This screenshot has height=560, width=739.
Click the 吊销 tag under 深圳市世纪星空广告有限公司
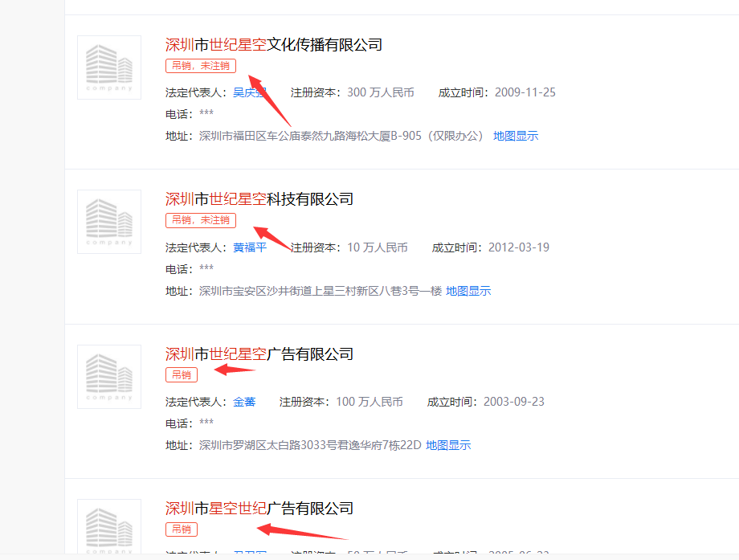(x=182, y=374)
